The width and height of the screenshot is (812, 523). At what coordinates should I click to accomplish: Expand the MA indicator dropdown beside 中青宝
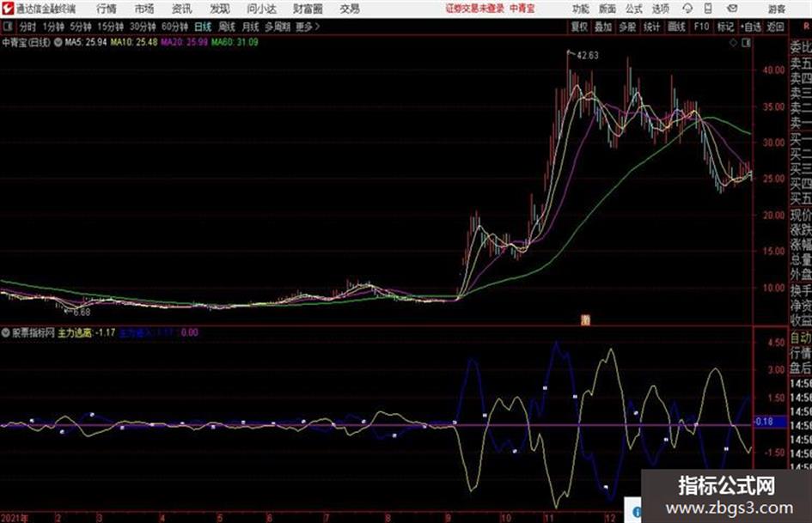[x=58, y=42]
